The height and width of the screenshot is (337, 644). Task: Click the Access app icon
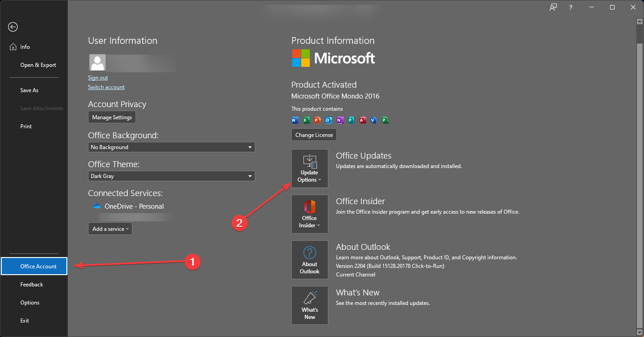pyautogui.click(x=363, y=120)
